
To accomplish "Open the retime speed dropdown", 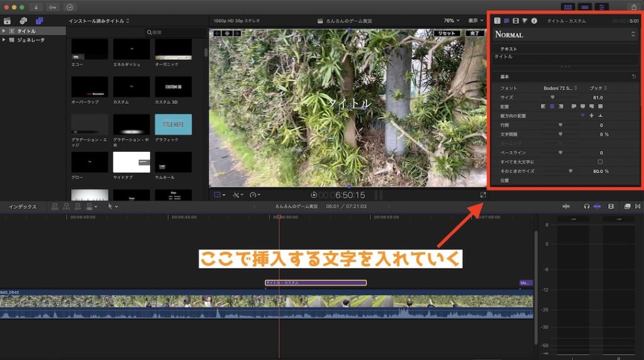I will click(255, 195).
